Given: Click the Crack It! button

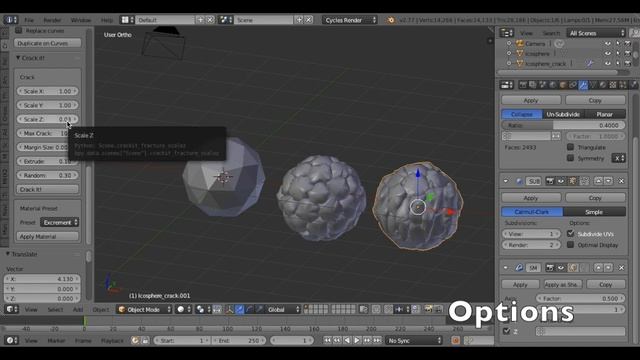Looking at the screenshot, I should [x=47, y=189].
